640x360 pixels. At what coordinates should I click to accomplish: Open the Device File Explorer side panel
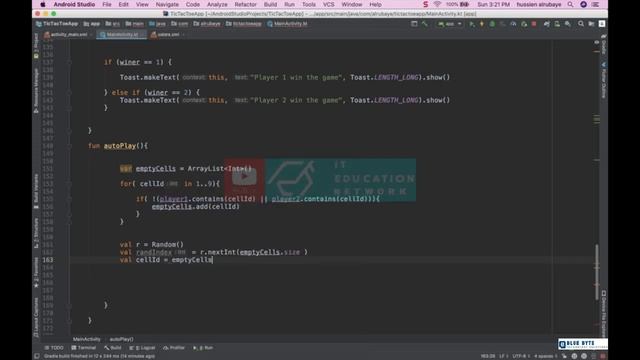[604, 313]
